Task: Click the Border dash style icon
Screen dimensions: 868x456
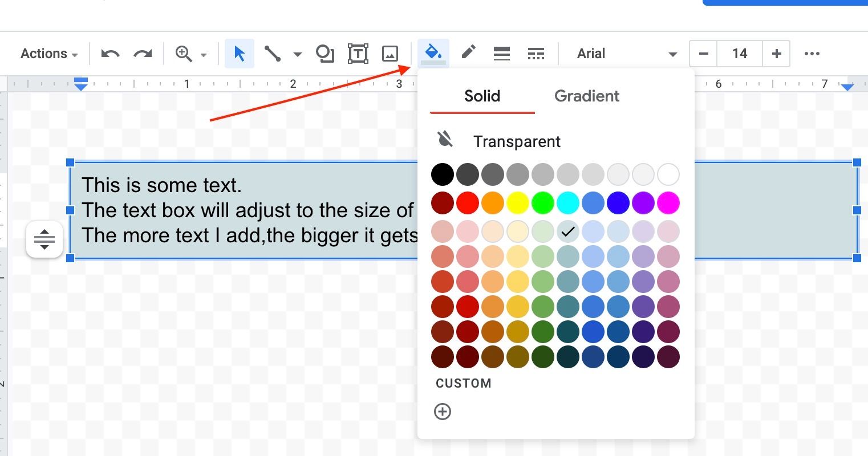Action: pyautogui.click(x=536, y=53)
